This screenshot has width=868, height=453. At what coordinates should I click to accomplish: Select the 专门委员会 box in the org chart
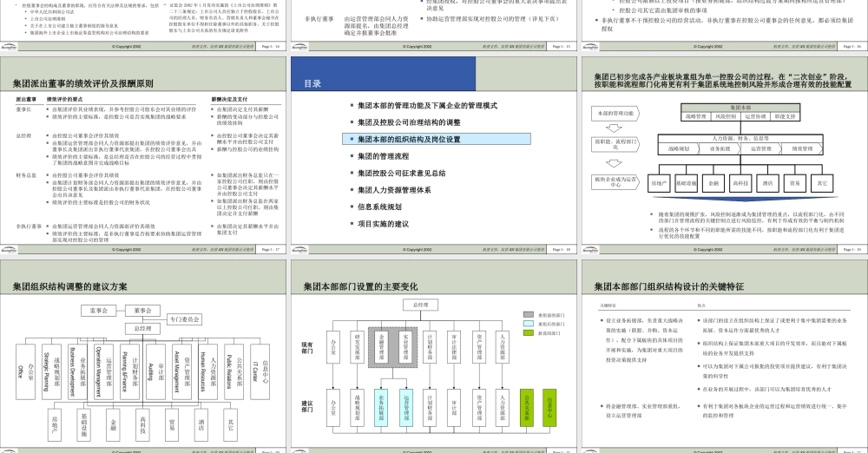click(x=184, y=319)
